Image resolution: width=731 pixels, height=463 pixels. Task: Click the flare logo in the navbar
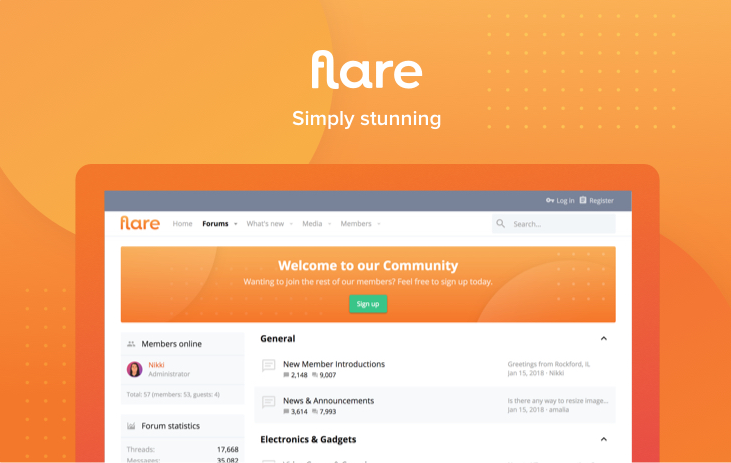coord(140,223)
